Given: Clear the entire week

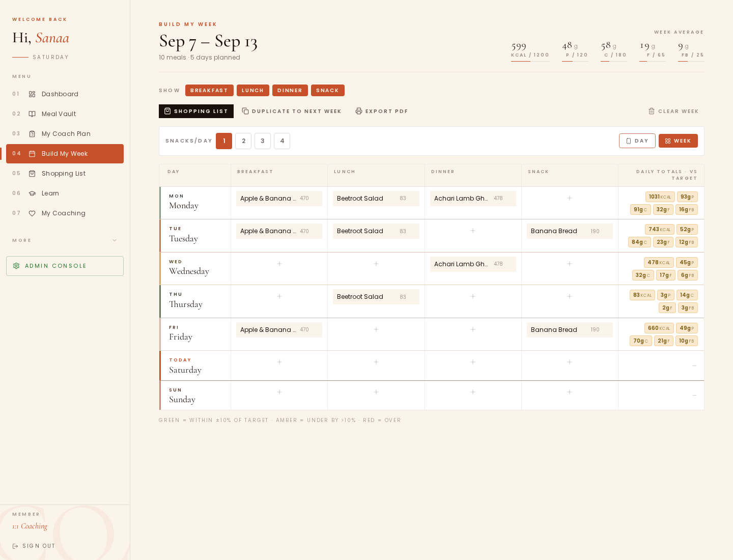Looking at the screenshot, I should pyautogui.click(x=673, y=111).
